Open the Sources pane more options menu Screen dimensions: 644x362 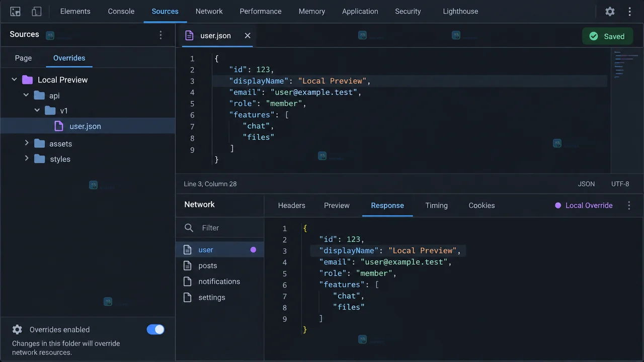tap(160, 35)
